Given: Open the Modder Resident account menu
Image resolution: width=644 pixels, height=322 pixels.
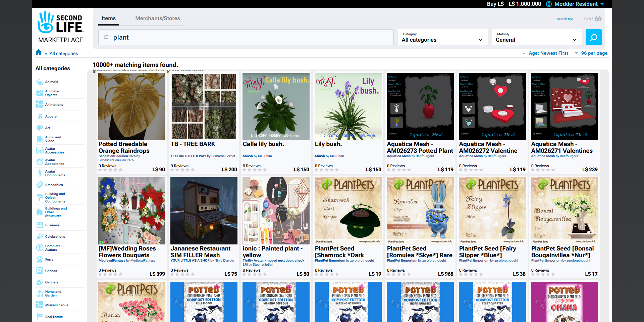Looking at the screenshot, I should pos(576,4).
